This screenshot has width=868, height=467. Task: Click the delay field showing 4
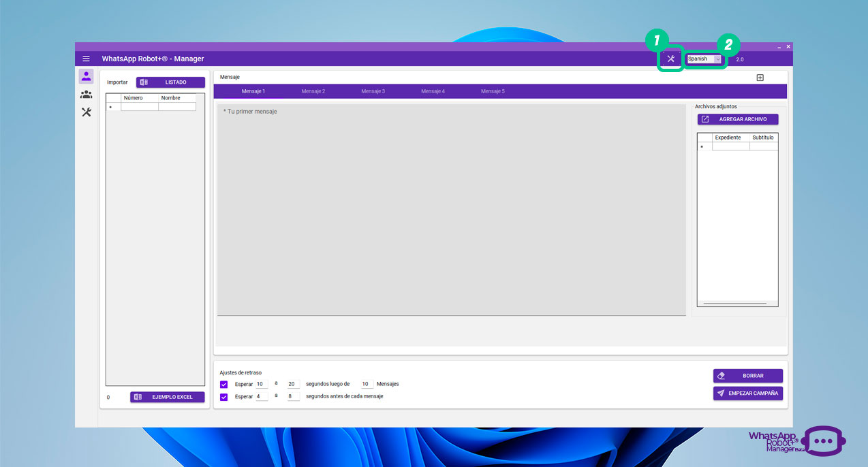tap(262, 396)
